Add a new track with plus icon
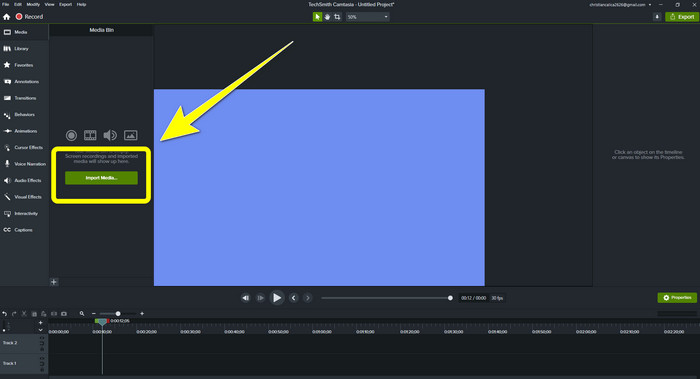700x379 pixels. pos(41,322)
